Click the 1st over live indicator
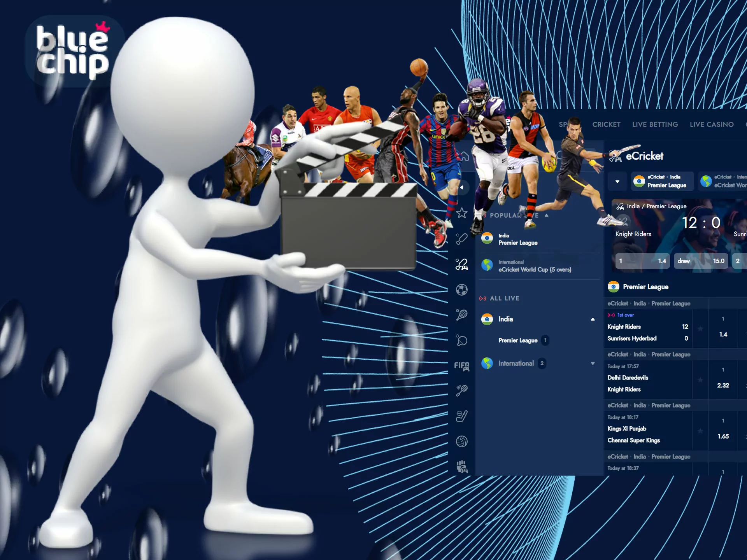Screen dimensions: 747x560 tap(621, 315)
